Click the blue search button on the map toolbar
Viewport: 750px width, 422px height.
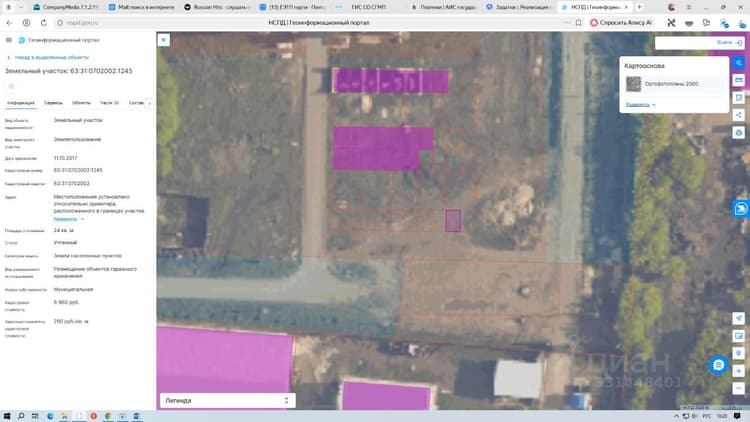pos(739,63)
